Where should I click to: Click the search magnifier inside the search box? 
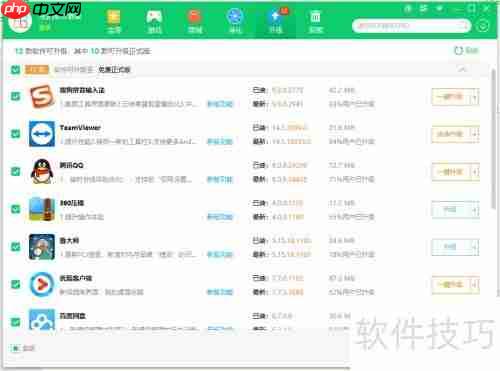coord(463,26)
